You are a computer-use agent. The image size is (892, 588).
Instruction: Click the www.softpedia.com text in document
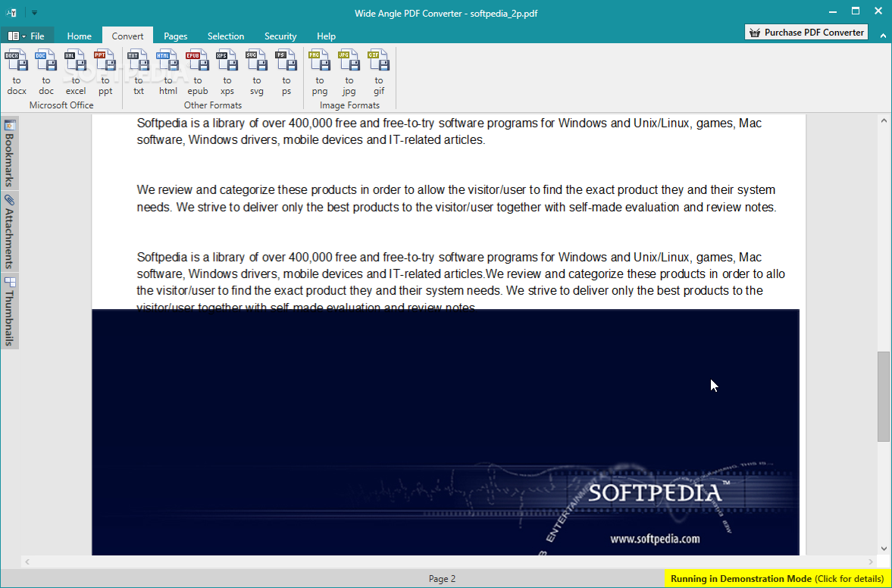(x=655, y=539)
